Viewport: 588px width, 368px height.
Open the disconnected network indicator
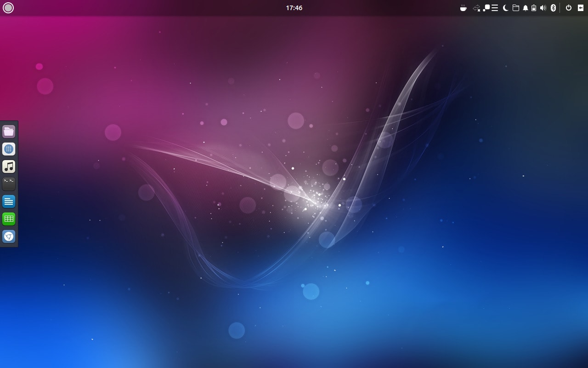point(476,8)
